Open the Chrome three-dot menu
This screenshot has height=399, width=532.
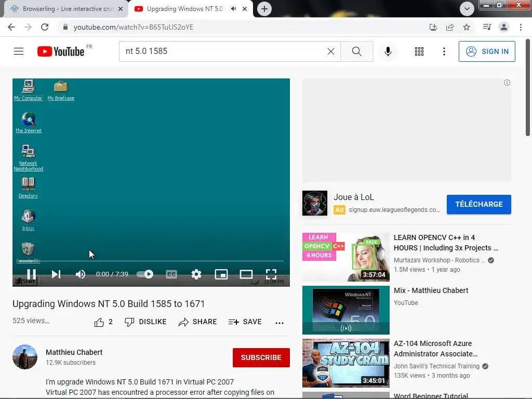tap(521, 27)
